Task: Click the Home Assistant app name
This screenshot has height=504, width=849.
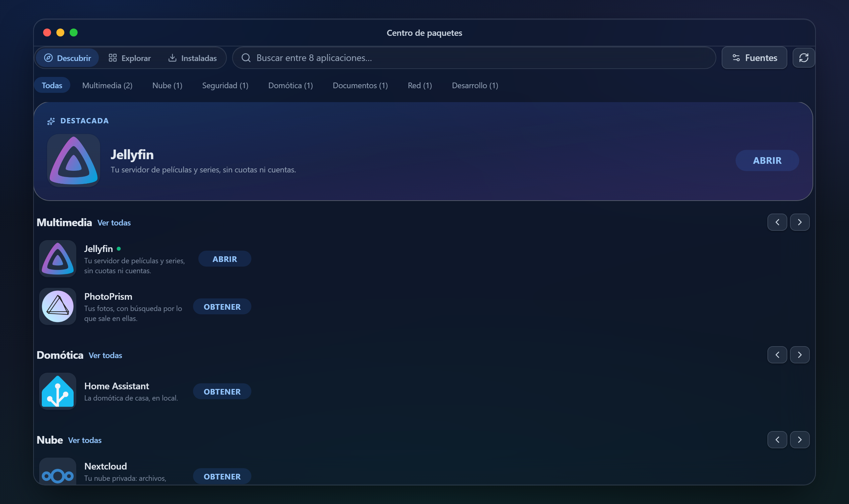Action: point(116,386)
